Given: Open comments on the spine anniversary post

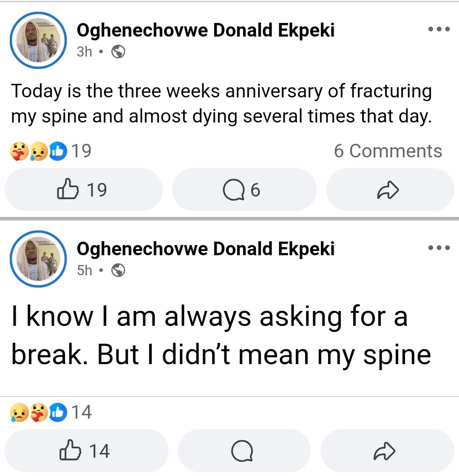Looking at the screenshot, I should (244, 190).
